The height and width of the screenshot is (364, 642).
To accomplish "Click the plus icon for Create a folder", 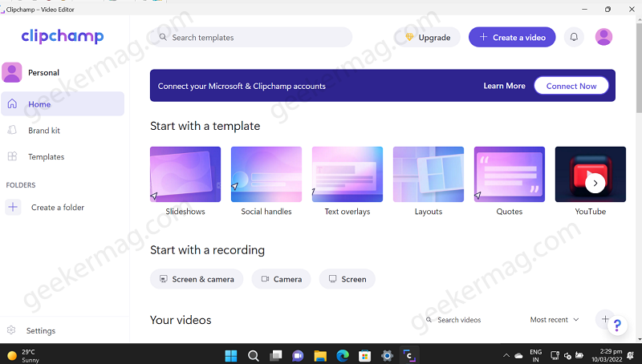I will click(x=13, y=207).
